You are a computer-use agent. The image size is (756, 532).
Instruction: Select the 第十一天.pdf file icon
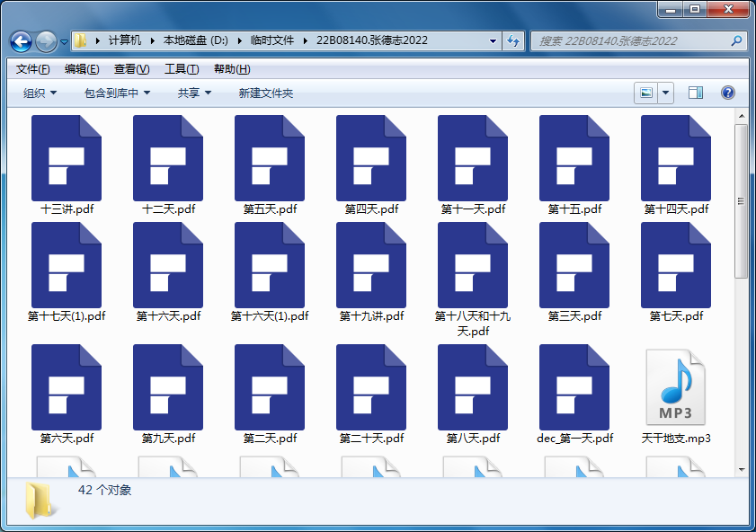[473, 157]
